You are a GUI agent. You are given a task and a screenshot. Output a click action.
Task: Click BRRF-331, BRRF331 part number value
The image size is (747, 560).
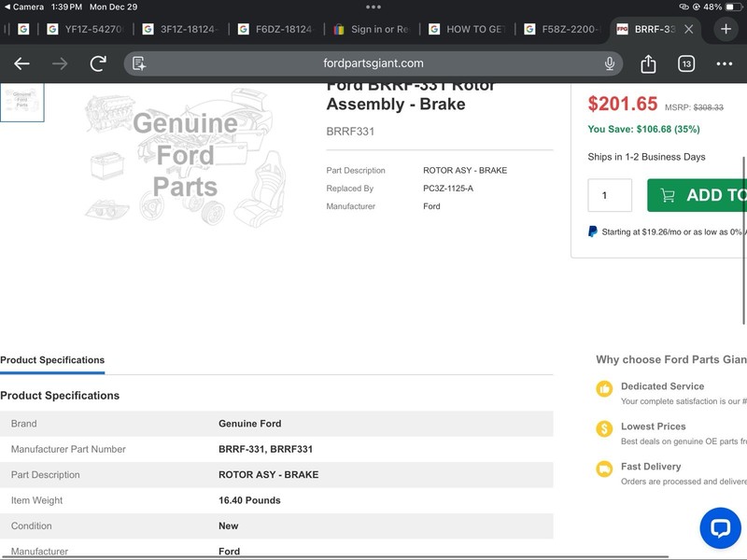[x=265, y=449]
